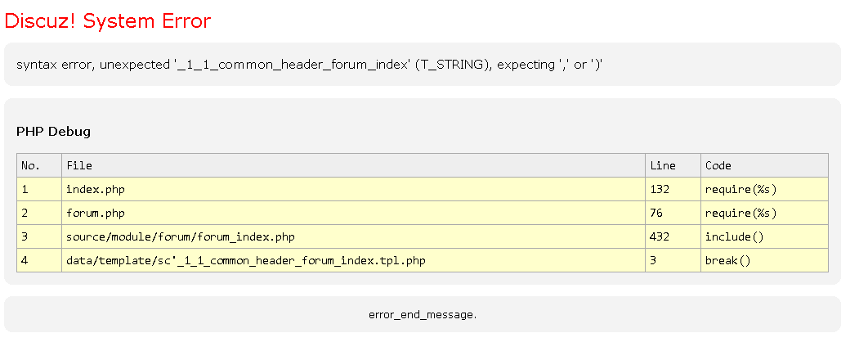Select line number 432 cell
This screenshot has width=868, height=360.
(660, 236)
